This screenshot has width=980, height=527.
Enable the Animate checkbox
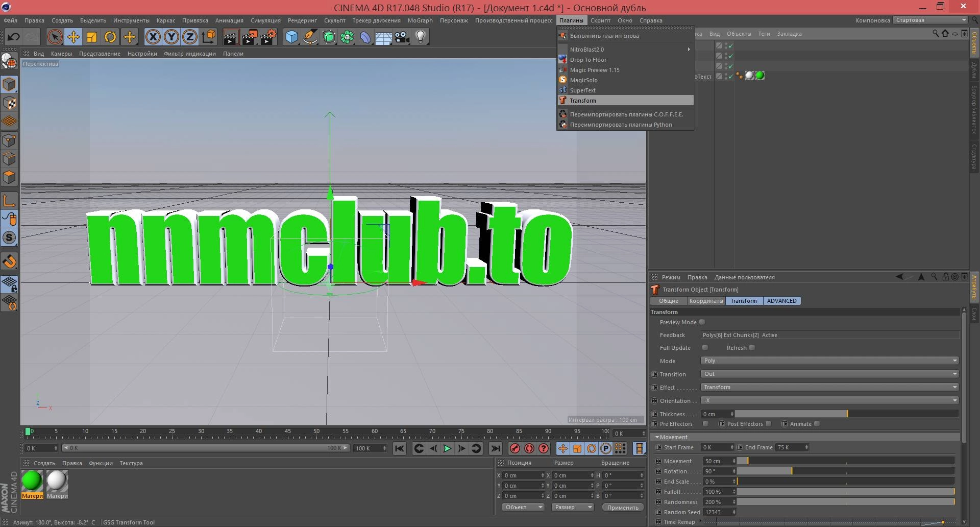(x=817, y=424)
